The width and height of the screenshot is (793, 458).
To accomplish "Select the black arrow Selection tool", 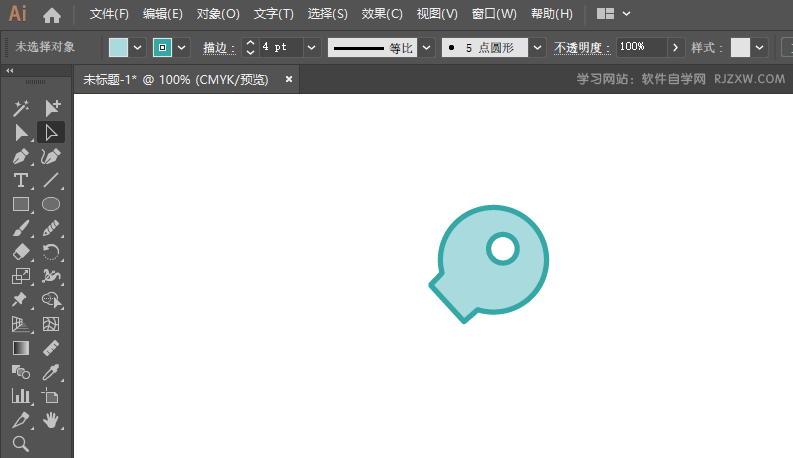I will coord(21,132).
